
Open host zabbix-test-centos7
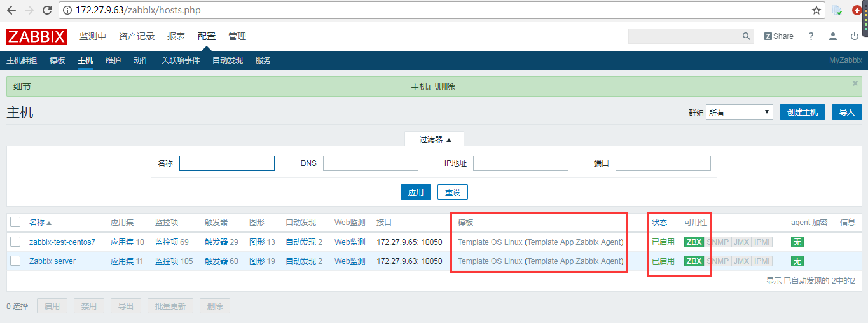(62, 242)
